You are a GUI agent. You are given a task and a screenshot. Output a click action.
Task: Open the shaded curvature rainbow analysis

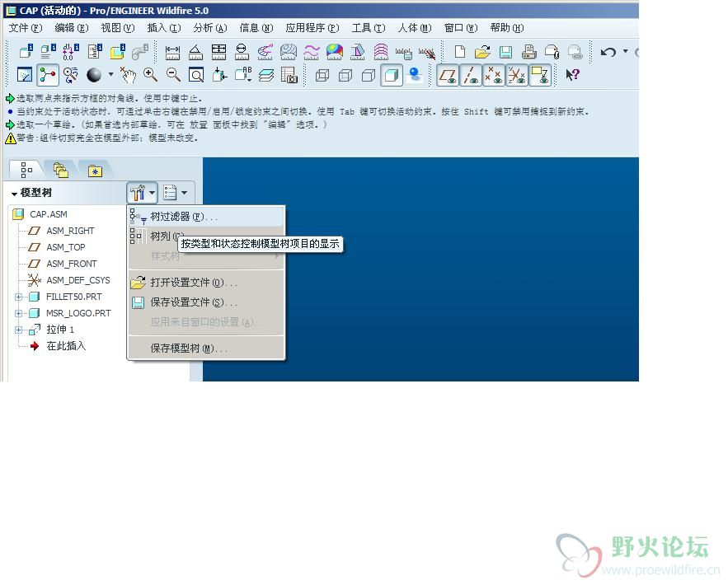point(334,52)
